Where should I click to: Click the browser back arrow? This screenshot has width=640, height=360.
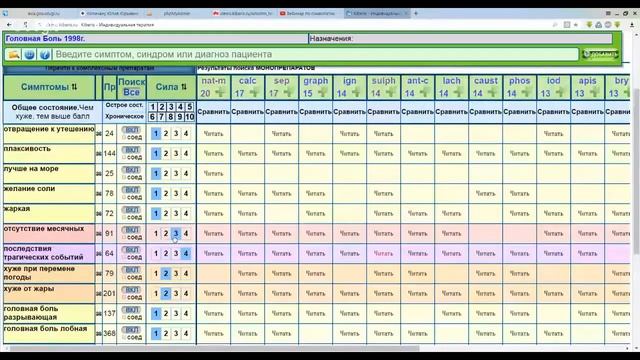tap(9, 25)
